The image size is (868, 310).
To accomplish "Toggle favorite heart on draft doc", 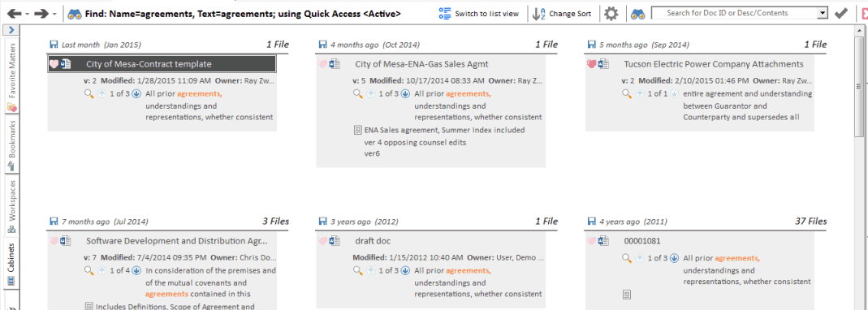I will click(x=322, y=241).
